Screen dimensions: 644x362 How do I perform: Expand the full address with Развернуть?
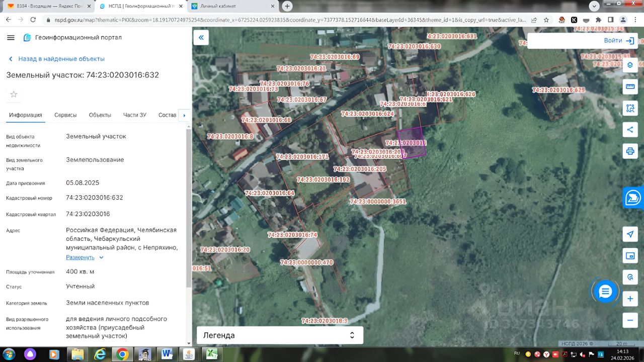click(x=85, y=257)
